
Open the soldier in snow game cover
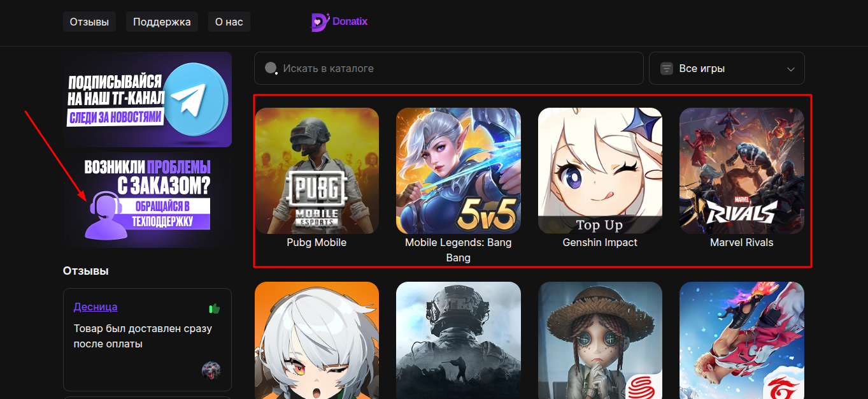[459, 340]
